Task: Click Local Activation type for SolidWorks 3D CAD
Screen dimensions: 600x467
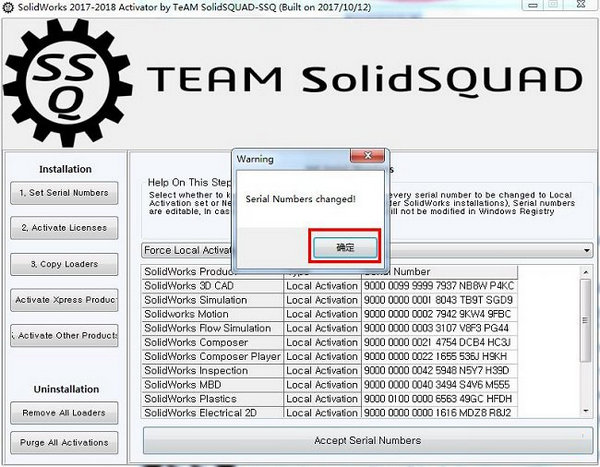Action: (x=322, y=286)
